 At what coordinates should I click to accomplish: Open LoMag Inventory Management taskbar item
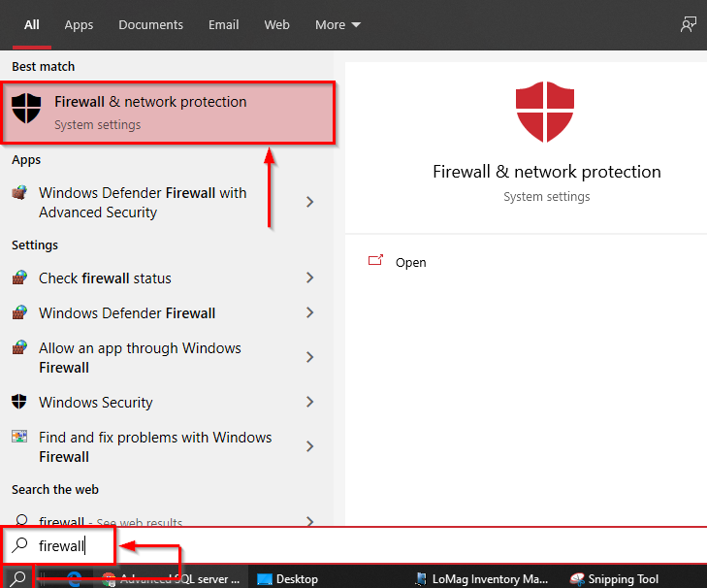click(482, 579)
